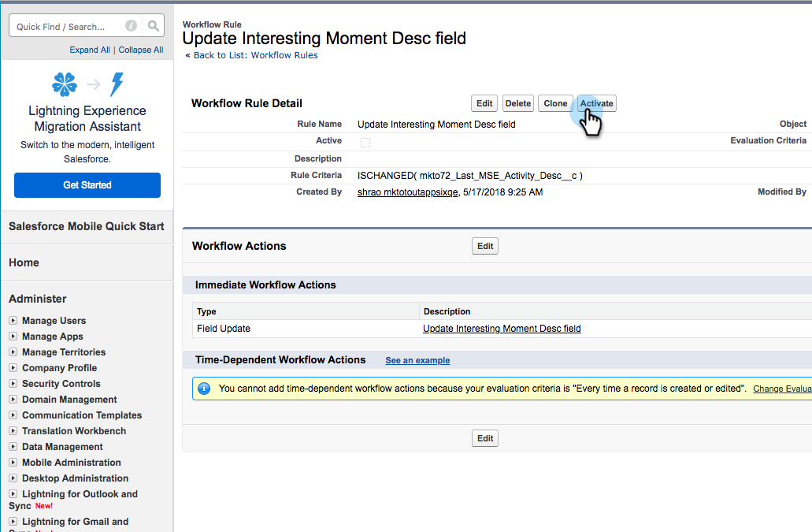This screenshot has width=812, height=532.
Task: Expand Lightning for Gmail and Sync arrow
Action: point(13,522)
